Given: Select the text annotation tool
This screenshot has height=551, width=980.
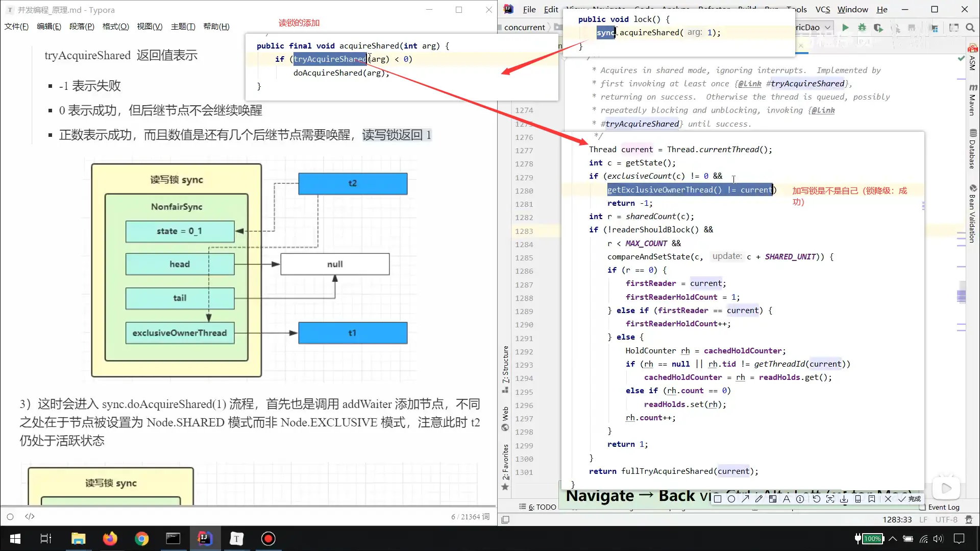Looking at the screenshot, I should coord(786,499).
